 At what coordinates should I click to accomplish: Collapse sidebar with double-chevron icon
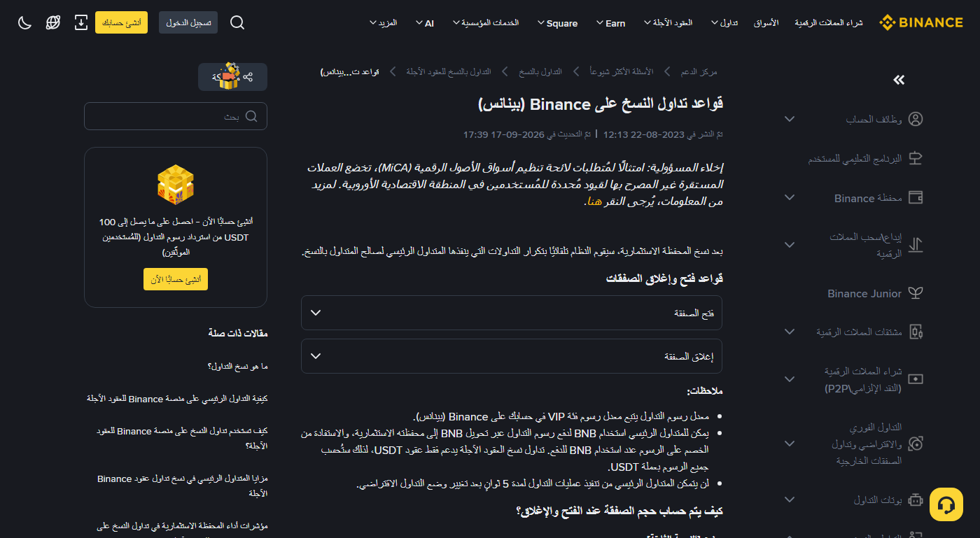click(899, 80)
